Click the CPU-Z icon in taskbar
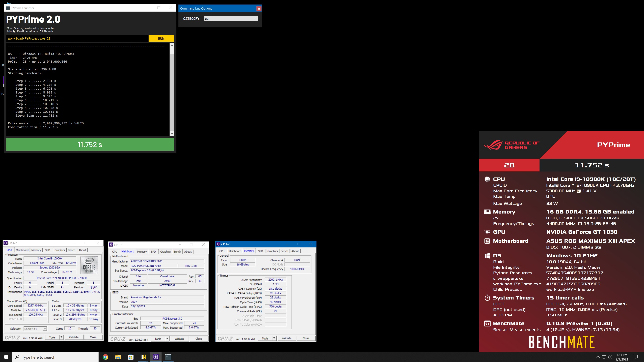Screen dimensions: 644x362 coord(156,357)
